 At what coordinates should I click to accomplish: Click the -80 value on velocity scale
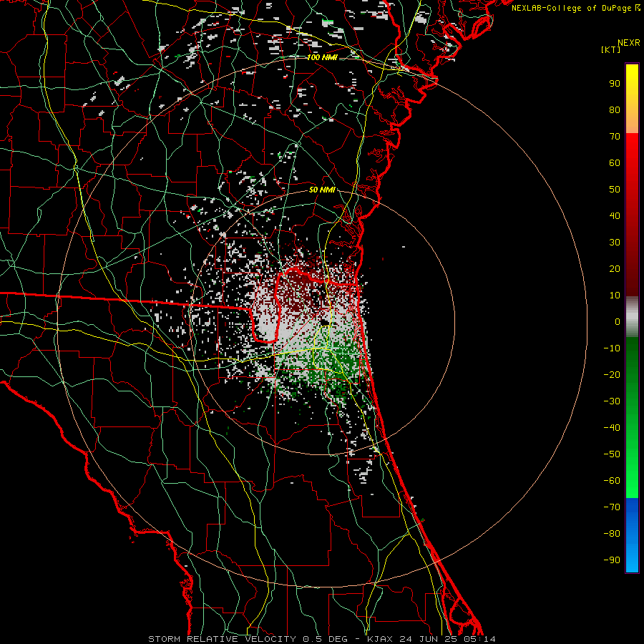coord(612,534)
